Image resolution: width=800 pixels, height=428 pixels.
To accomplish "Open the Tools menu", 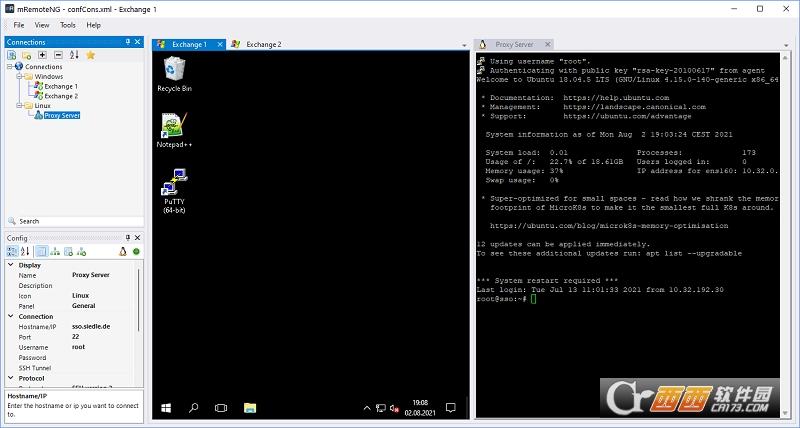I will pyautogui.click(x=67, y=25).
